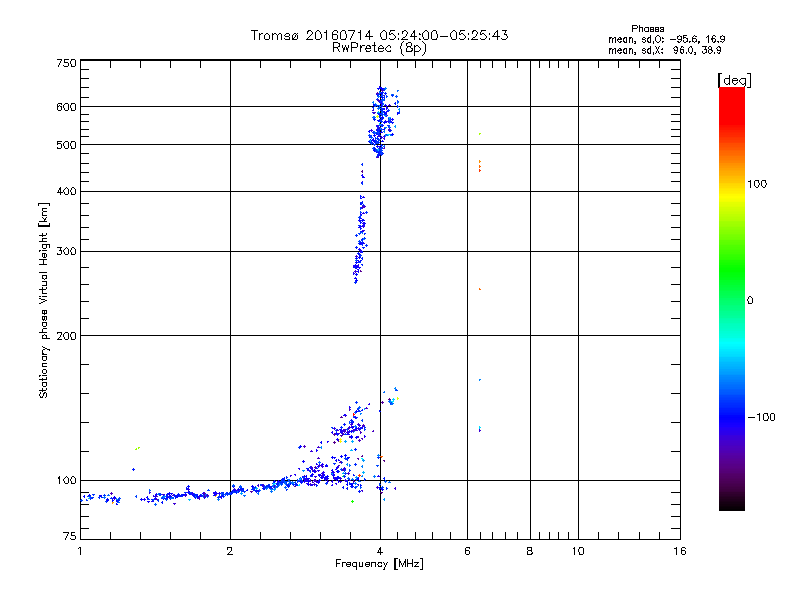Click the y-axis "500" tick label

[66, 145]
